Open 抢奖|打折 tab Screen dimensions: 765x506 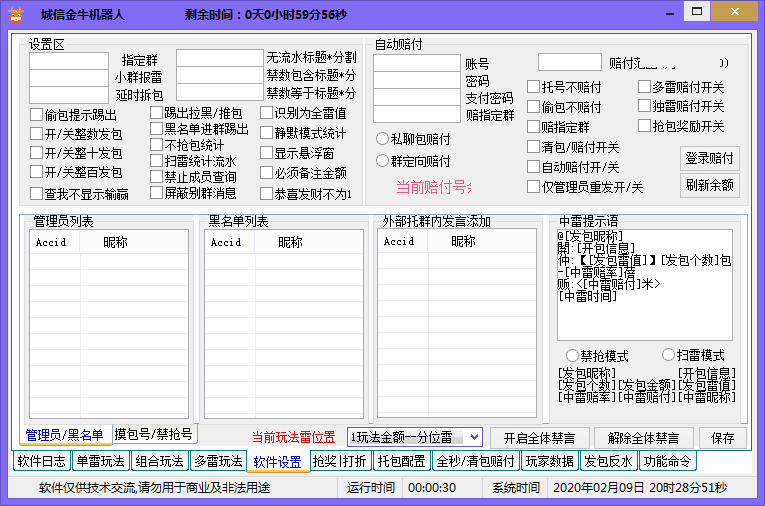(340, 461)
